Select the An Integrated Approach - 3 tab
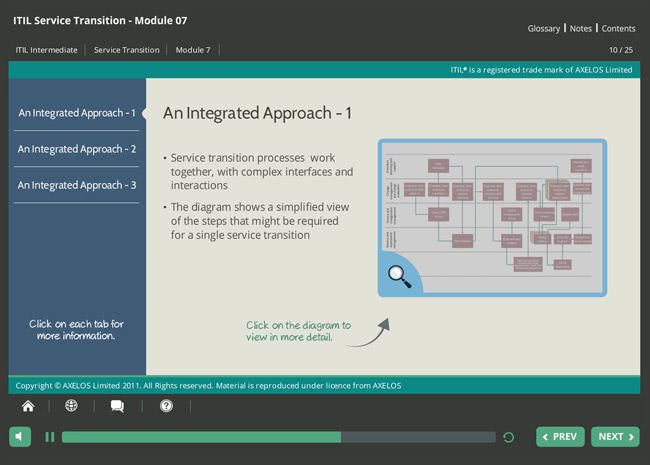Screen dimensions: 650x465 pos(77,185)
